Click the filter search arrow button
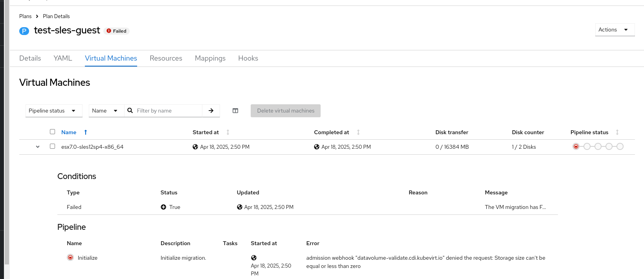The image size is (644, 279). [x=211, y=111]
